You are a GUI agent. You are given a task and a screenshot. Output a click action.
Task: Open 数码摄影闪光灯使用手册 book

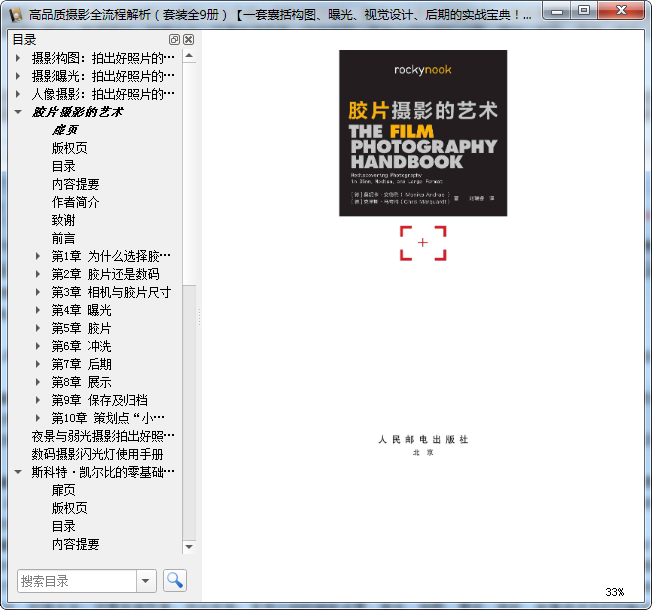click(97, 454)
